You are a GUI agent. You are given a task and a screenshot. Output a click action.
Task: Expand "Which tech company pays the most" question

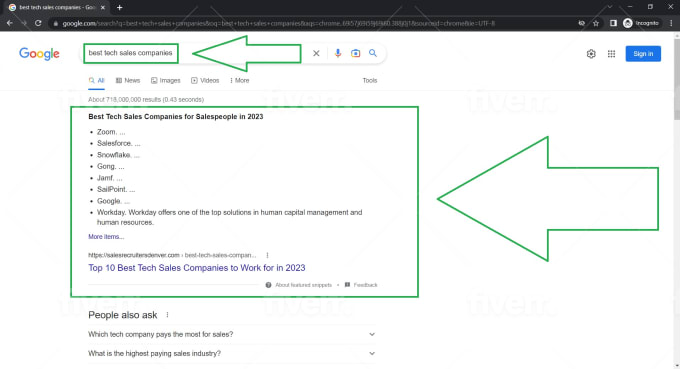coord(232,334)
